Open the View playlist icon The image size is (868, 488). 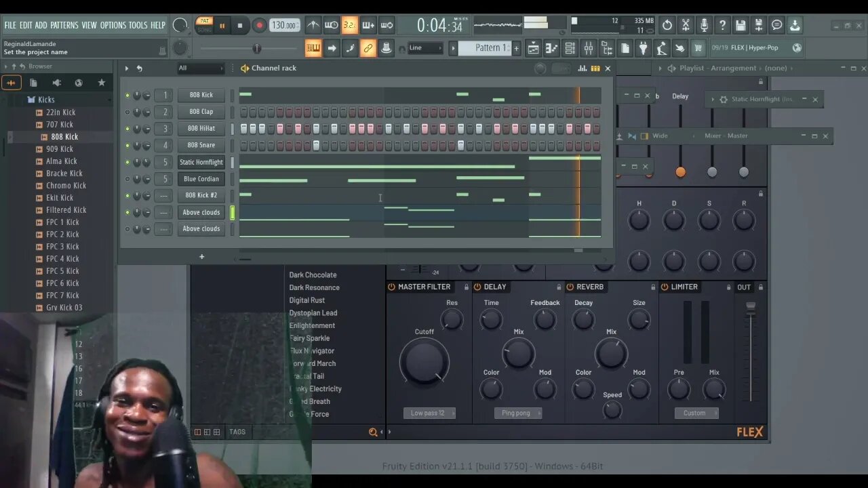[533, 48]
